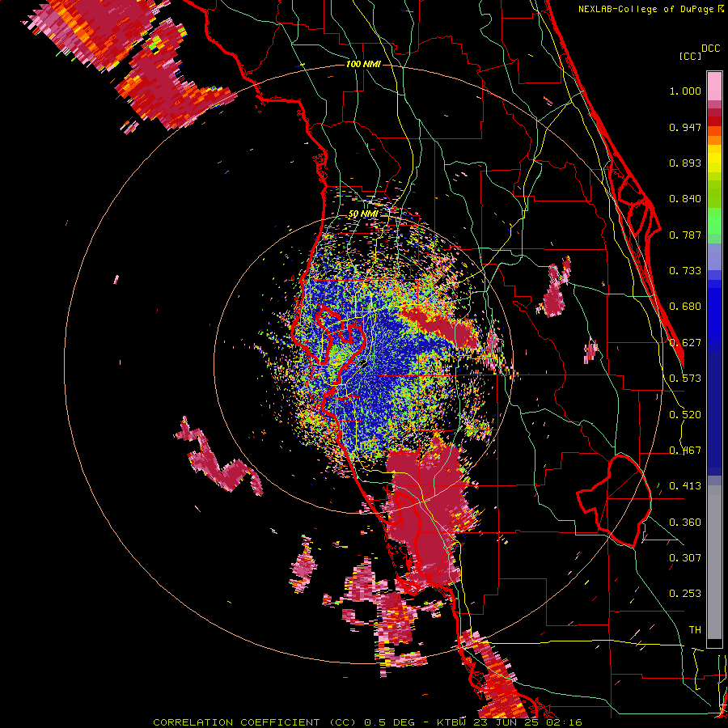Click the 100 NMI range ring label
Viewport: 728px width, 728px height.
coord(363,64)
